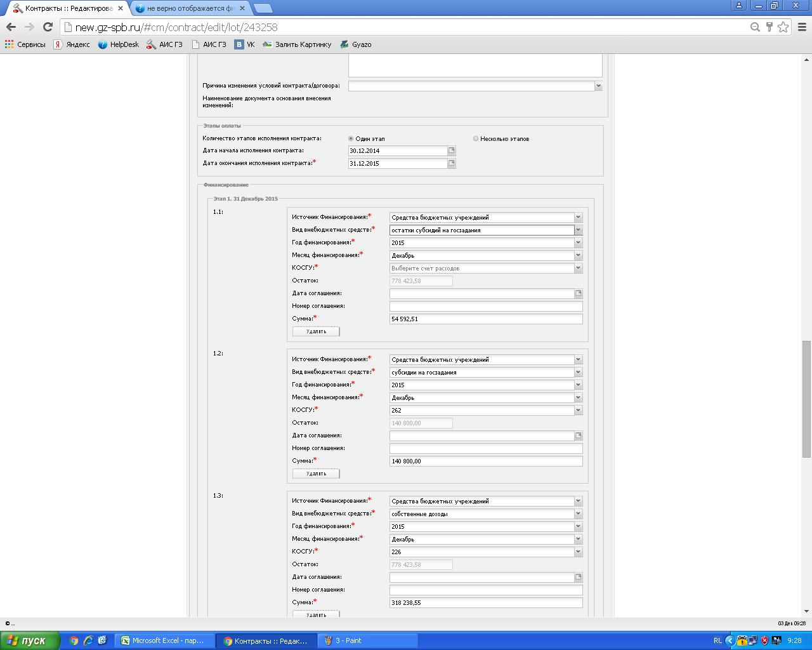812x650 pixels.
Task: Open the VK bookmark
Action: (245, 44)
